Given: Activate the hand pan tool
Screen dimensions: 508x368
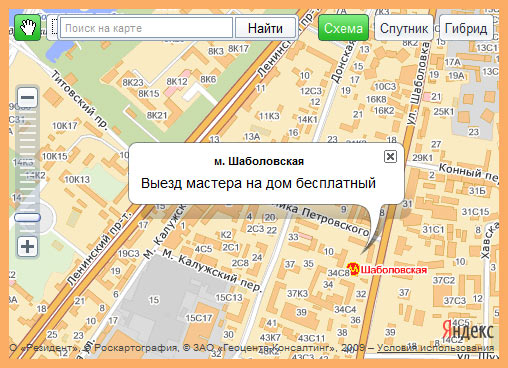Looking at the screenshot, I should click(x=28, y=28).
